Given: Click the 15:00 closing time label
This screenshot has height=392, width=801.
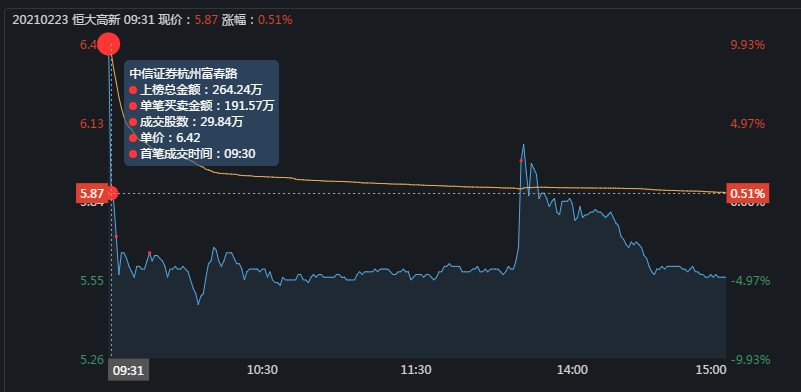Looking at the screenshot, I should pos(711,370).
